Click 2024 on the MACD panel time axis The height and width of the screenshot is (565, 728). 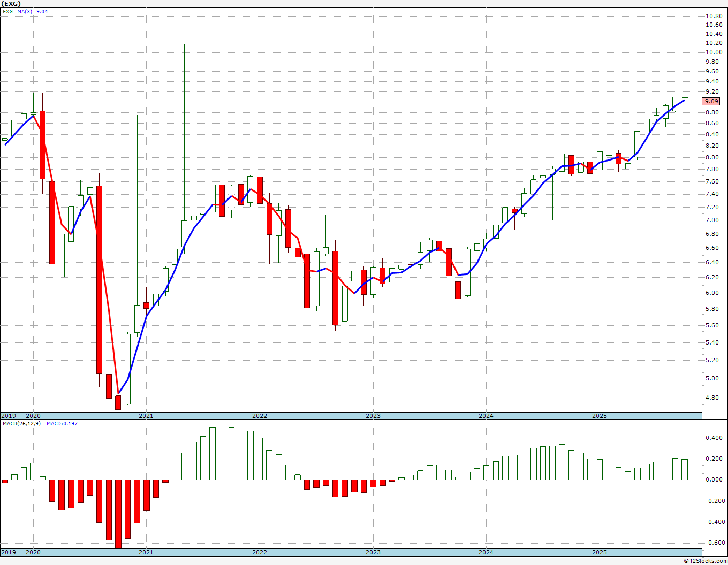pos(486,552)
